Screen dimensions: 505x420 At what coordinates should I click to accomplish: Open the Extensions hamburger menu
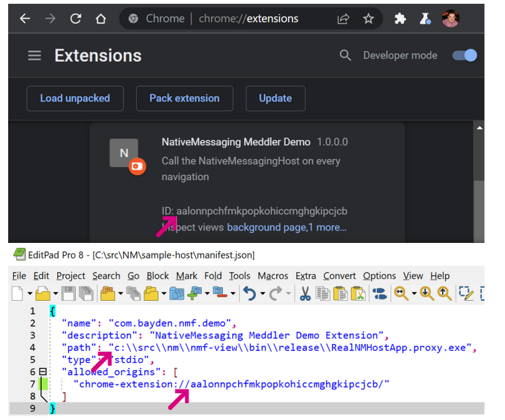click(x=35, y=56)
